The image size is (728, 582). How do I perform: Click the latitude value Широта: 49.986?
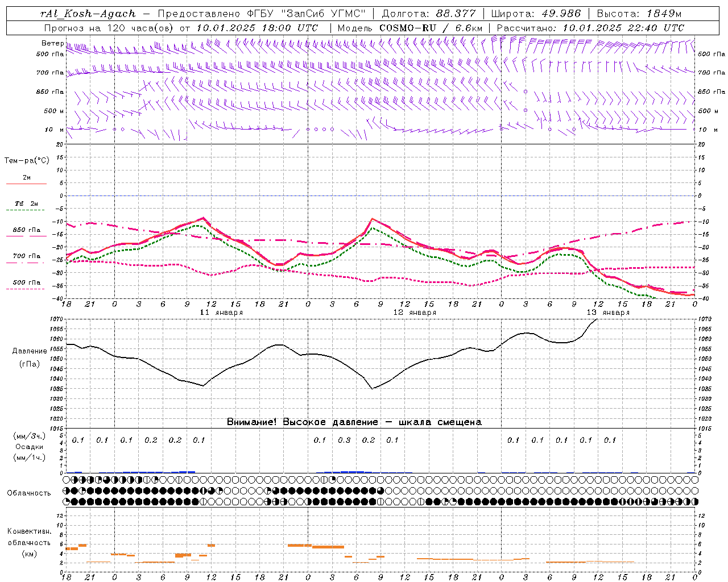coord(536,14)
